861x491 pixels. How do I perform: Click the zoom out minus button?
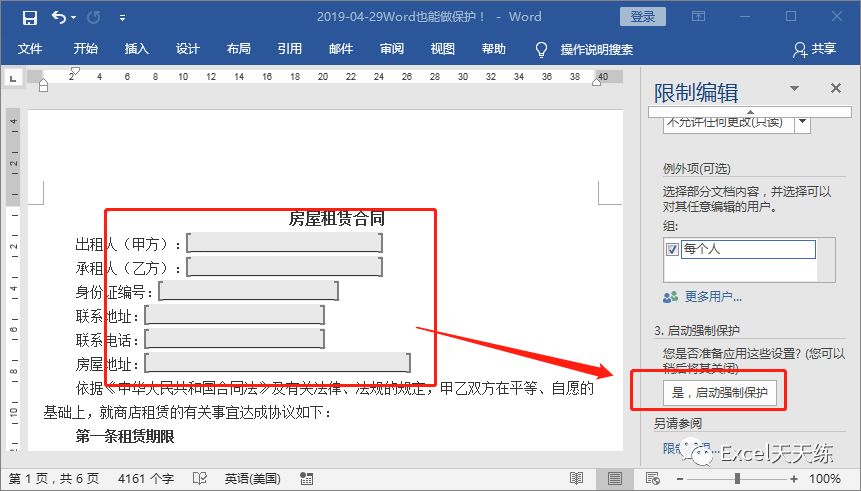click(x=680, y=479)
